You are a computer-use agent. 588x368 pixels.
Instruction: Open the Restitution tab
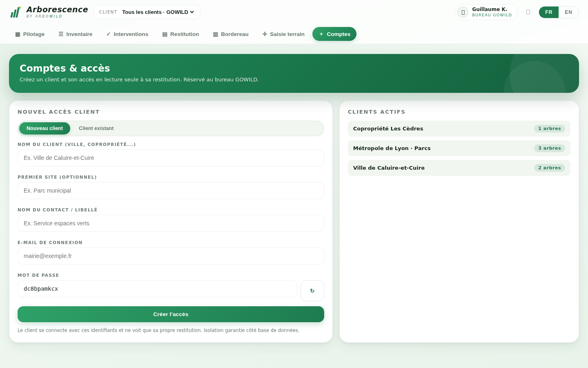coord(180,34)
